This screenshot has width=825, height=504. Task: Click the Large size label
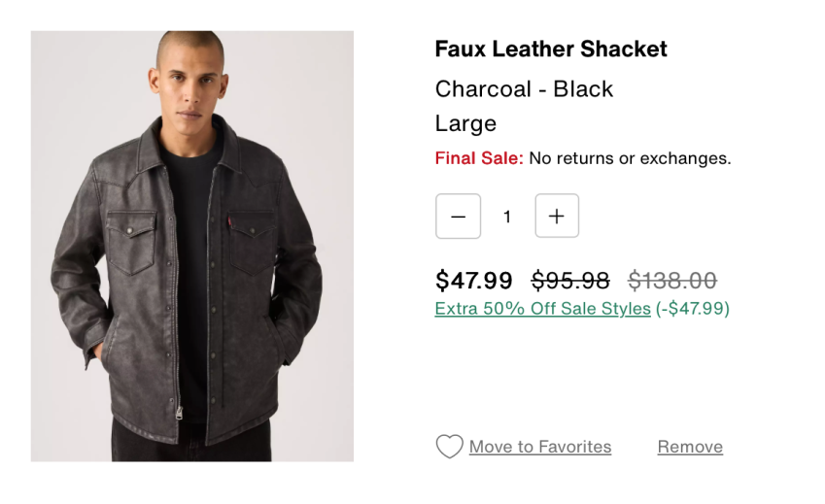(x=465, y=123)
